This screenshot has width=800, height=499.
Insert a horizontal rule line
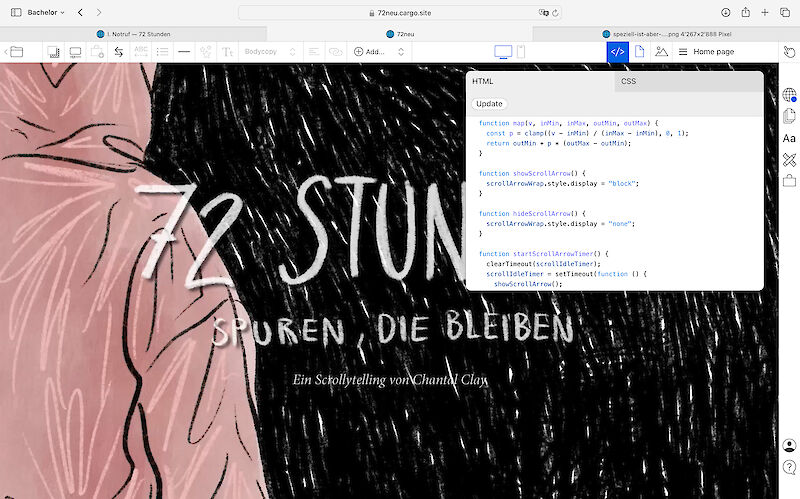(184, 52)
